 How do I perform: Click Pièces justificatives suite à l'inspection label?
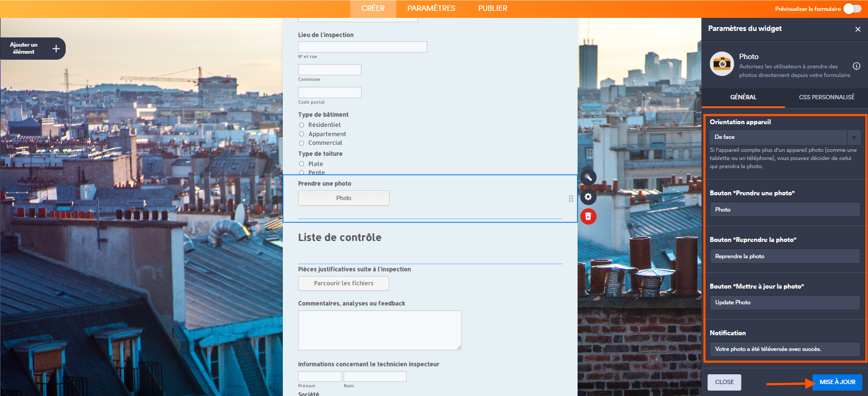tap(354, 270)
